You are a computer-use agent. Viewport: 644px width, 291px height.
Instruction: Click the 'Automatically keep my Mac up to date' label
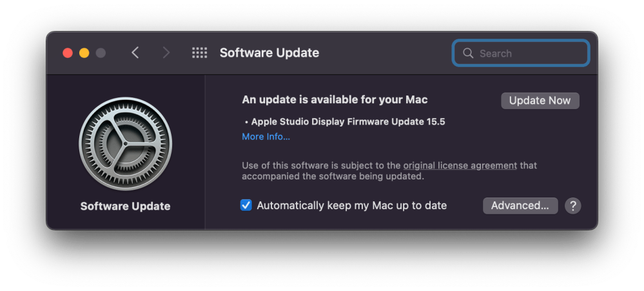[x=351, y=205]
